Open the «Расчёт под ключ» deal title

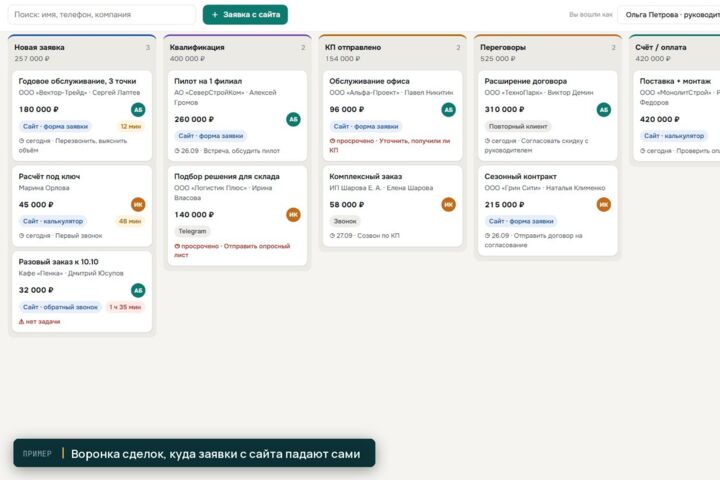tap(49, 176)
